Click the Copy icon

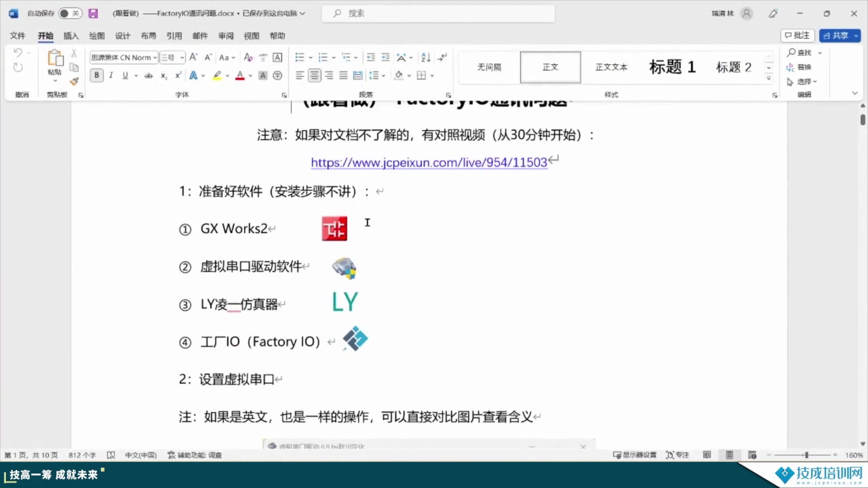pos(74,67)
